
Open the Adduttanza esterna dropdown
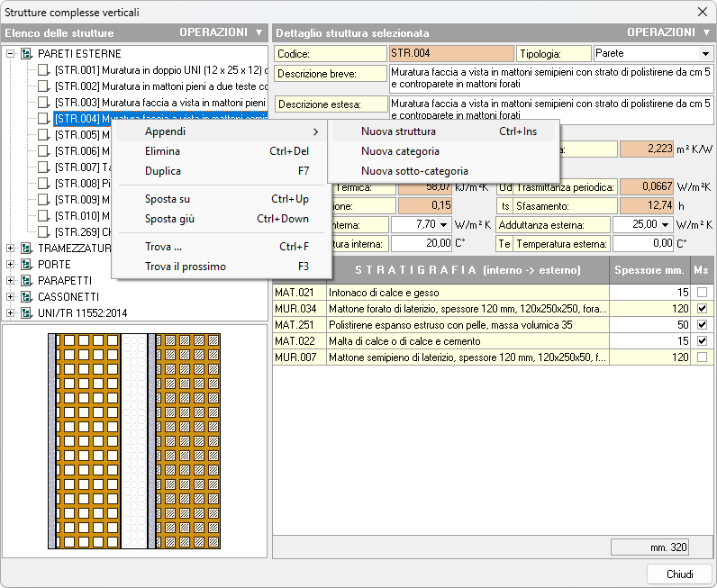[666, 224]
